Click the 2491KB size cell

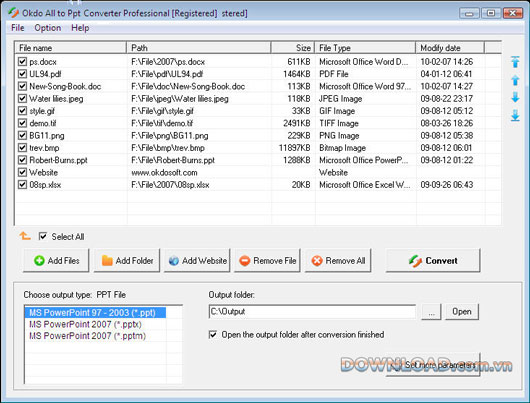point(297,123)
